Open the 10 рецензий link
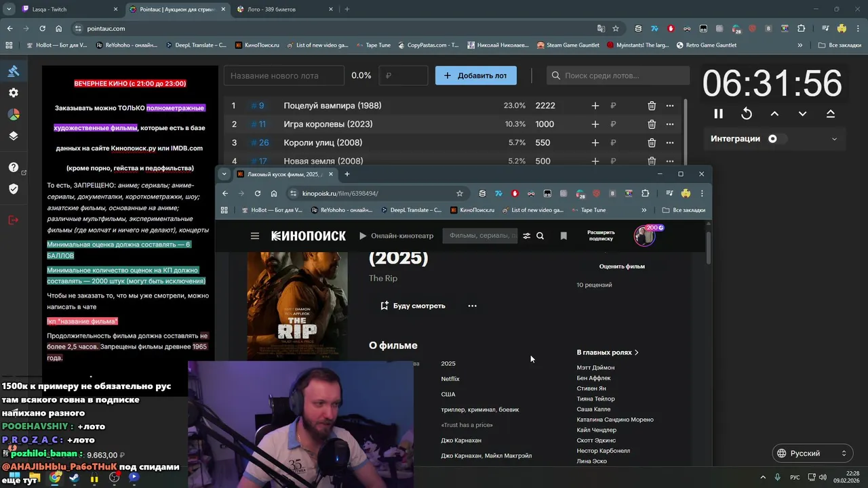The image size is (868, 488). [x=594, y=285]
